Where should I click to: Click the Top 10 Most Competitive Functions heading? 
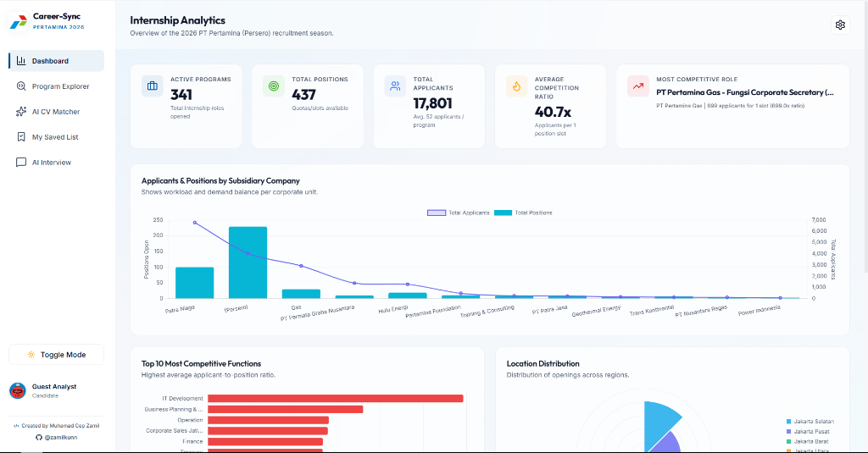tap(201, 363)
